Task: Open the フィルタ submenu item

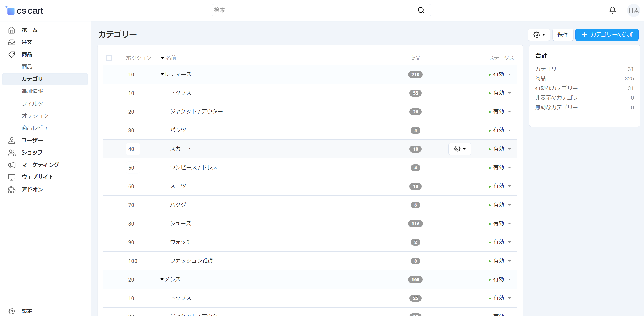Action: coord(32,103)
